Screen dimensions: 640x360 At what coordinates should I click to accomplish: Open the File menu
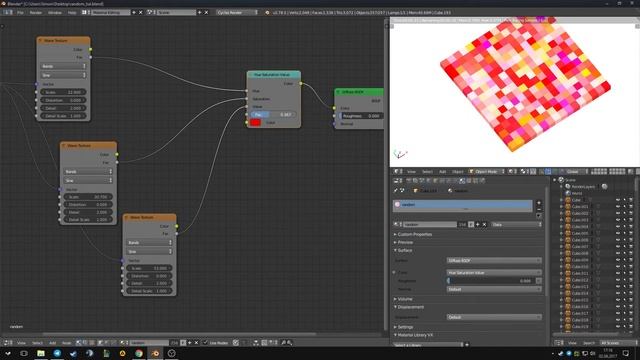click(x=20, y=13)
